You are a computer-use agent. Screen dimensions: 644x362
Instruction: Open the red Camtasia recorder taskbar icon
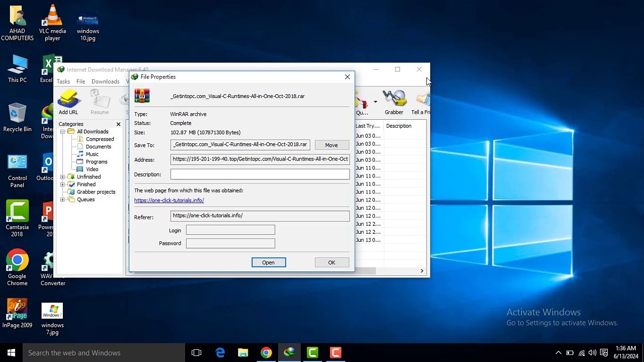pos(336,353)
